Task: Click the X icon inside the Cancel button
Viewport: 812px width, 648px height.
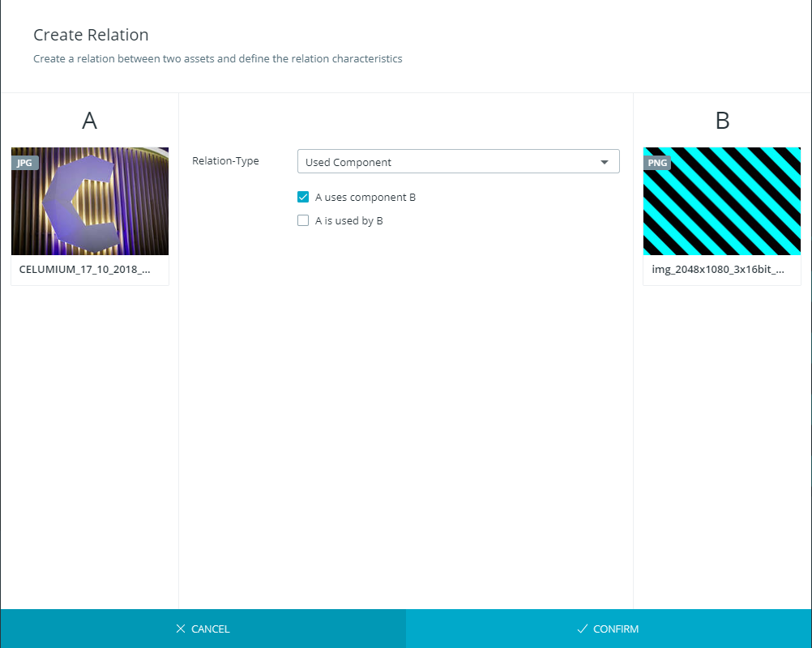Action: 182,629
